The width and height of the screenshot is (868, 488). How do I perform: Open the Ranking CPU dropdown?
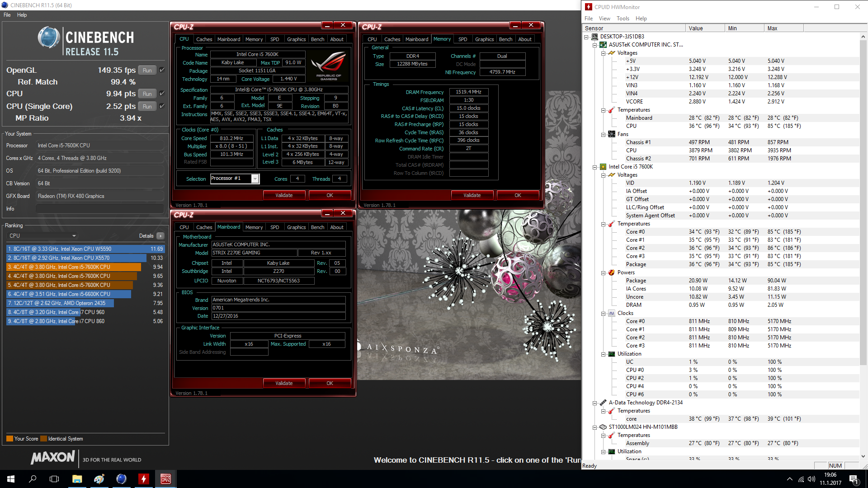coord(42,236)
